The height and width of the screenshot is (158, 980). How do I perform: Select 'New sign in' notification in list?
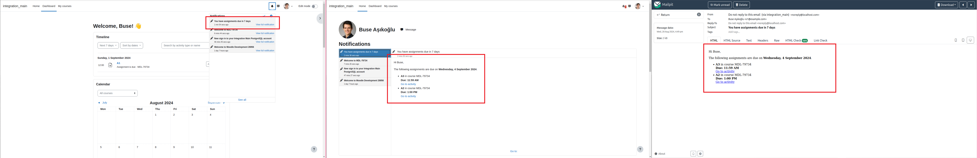tap(365, 72)
